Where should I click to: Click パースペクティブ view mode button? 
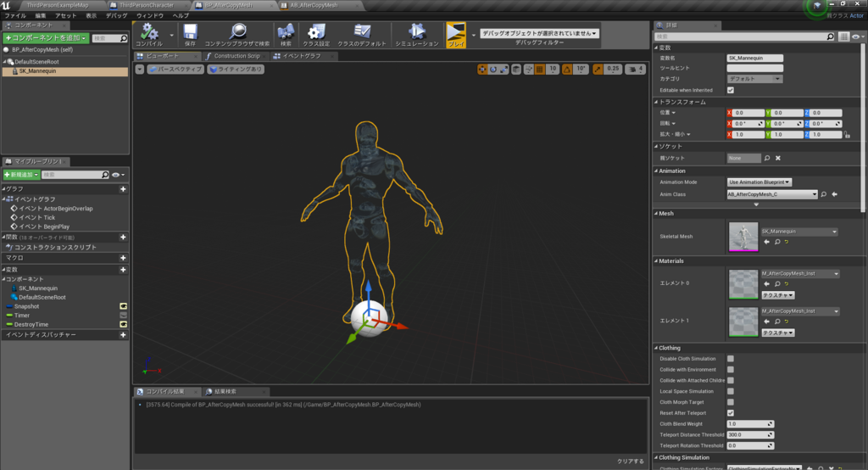tap(175, 70)
